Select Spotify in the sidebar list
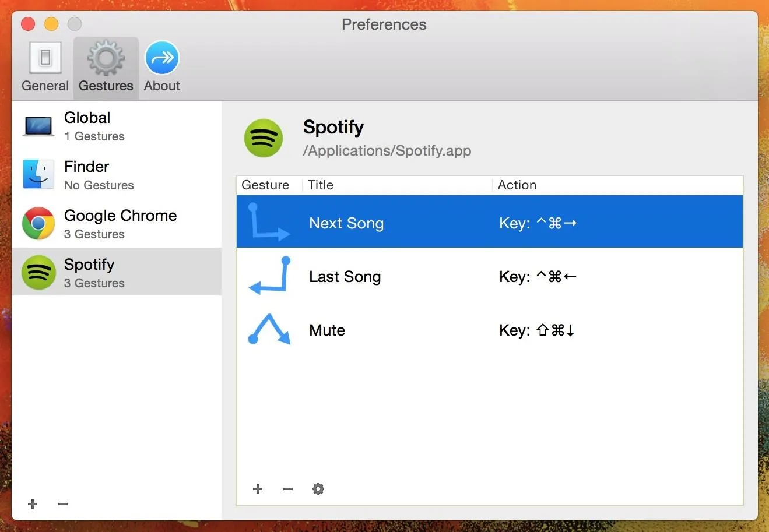 (x=117, y=272)
